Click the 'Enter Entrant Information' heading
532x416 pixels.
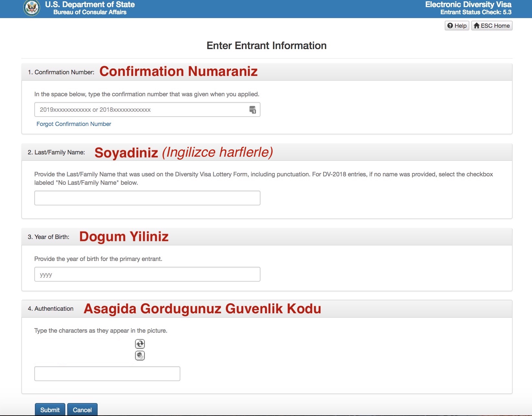click(267, 46)
